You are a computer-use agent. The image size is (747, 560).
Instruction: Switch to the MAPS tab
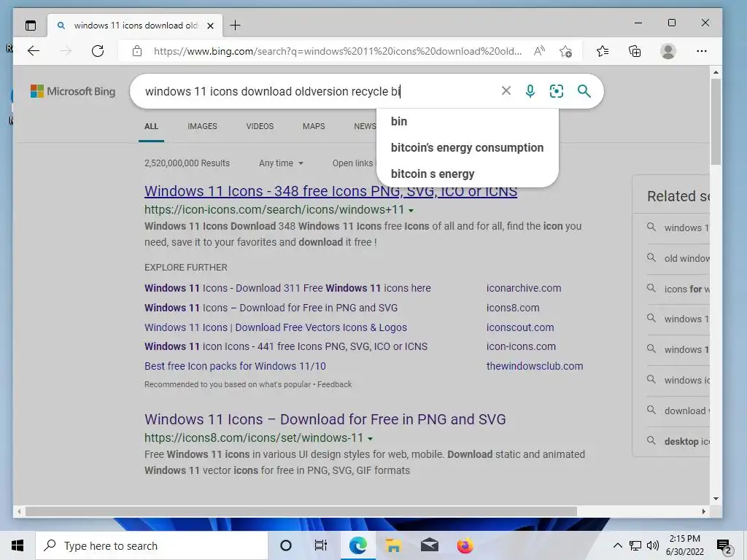pos(314,126)
